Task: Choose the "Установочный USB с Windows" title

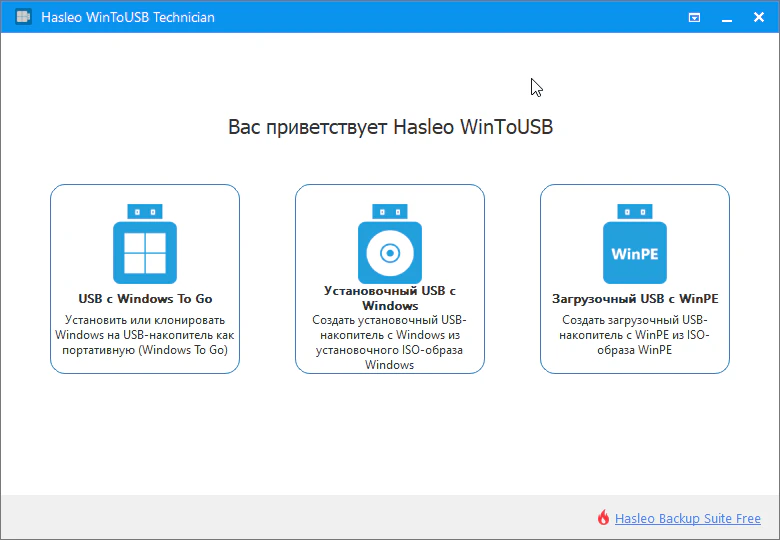Action: [x=390, y=298]
